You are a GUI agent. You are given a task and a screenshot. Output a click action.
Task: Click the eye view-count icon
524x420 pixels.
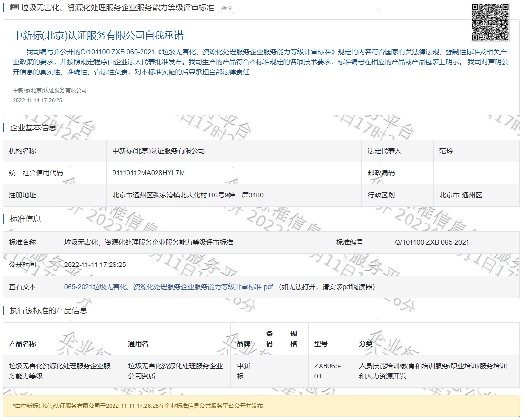tap(224, 8)
